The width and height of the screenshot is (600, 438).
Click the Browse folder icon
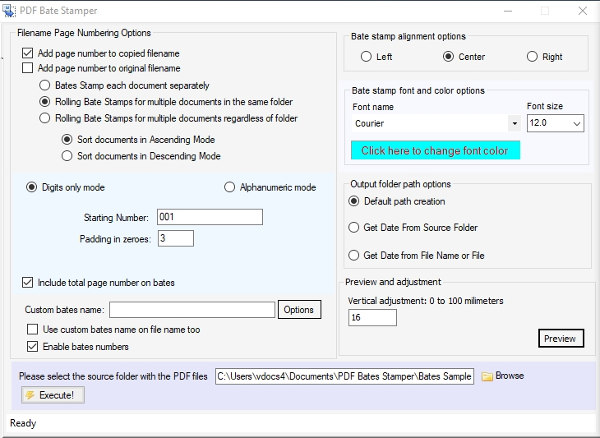pos(487,376)
